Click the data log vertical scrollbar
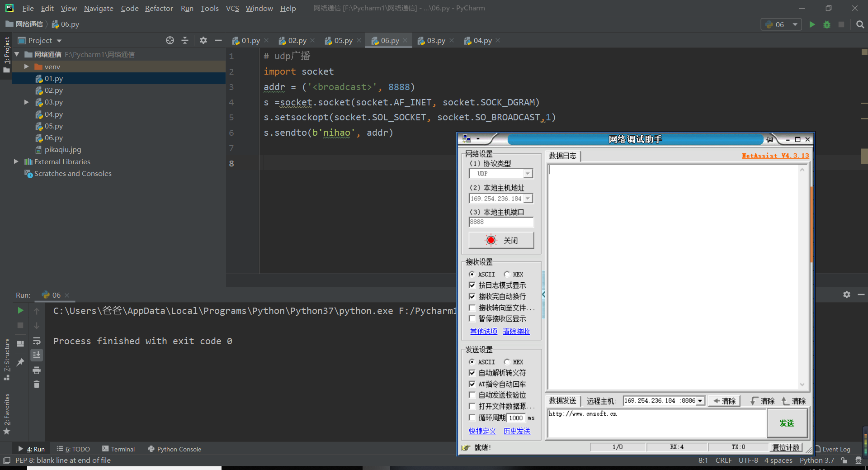868x470 pixels. (802, 278)
